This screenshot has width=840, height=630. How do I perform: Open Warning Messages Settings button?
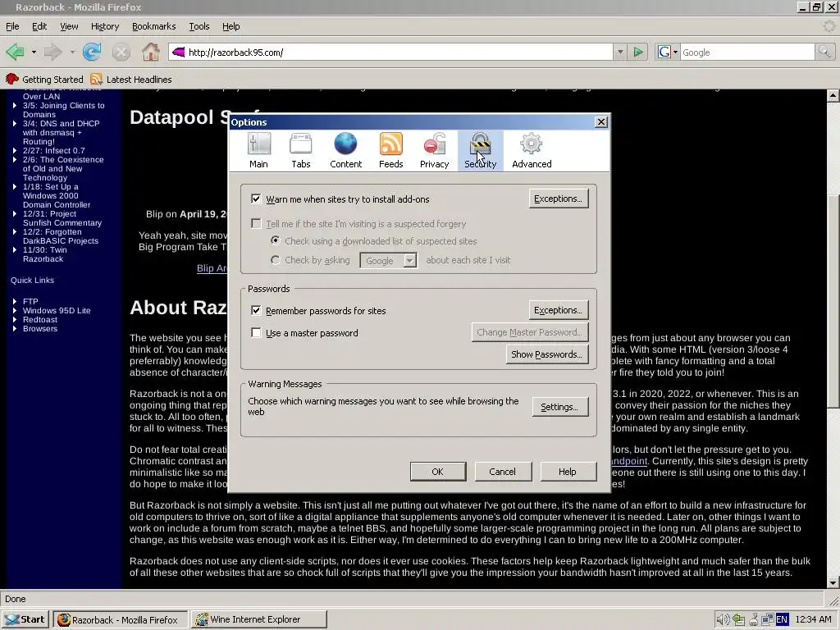coord(559,407)
